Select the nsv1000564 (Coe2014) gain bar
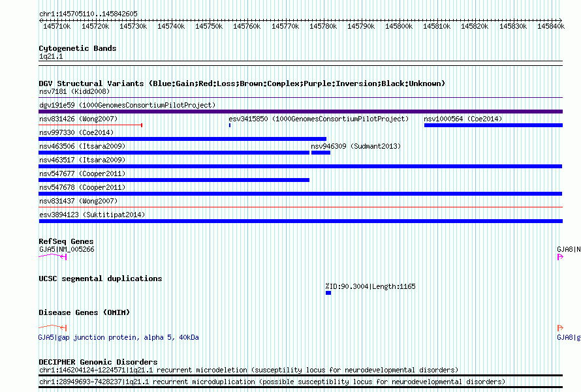This screenshot has height=392, width=581. coord(493,125)
